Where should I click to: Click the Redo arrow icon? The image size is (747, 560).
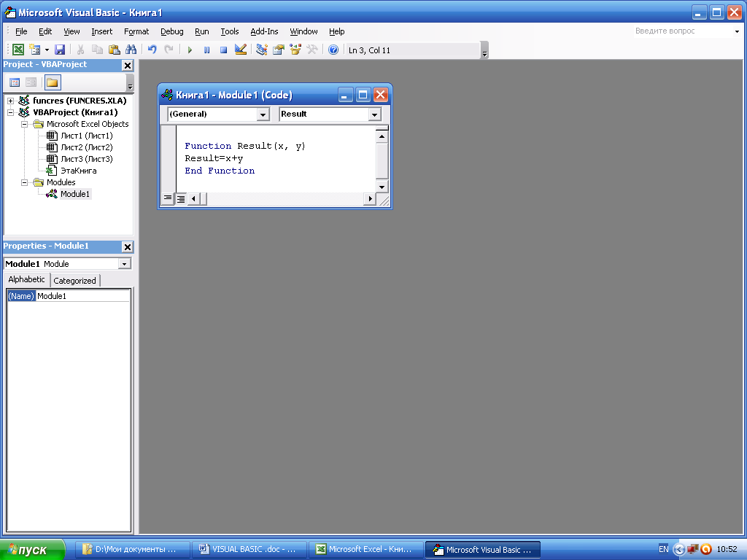pos(169,50)
